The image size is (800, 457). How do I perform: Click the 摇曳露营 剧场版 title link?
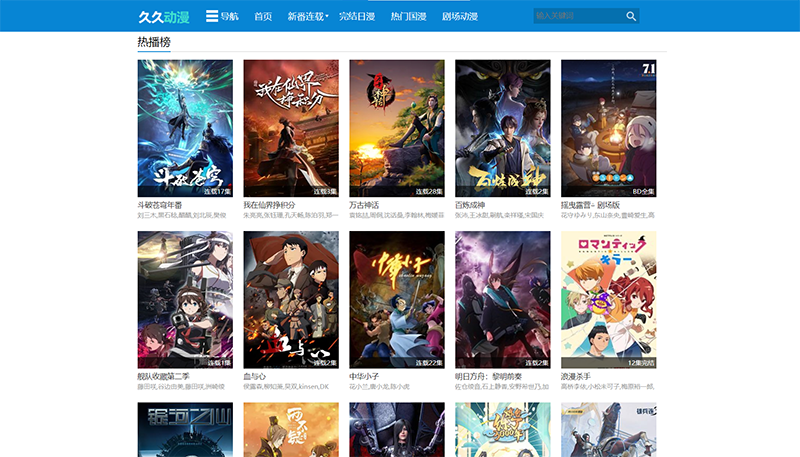(x=590, y=205)
